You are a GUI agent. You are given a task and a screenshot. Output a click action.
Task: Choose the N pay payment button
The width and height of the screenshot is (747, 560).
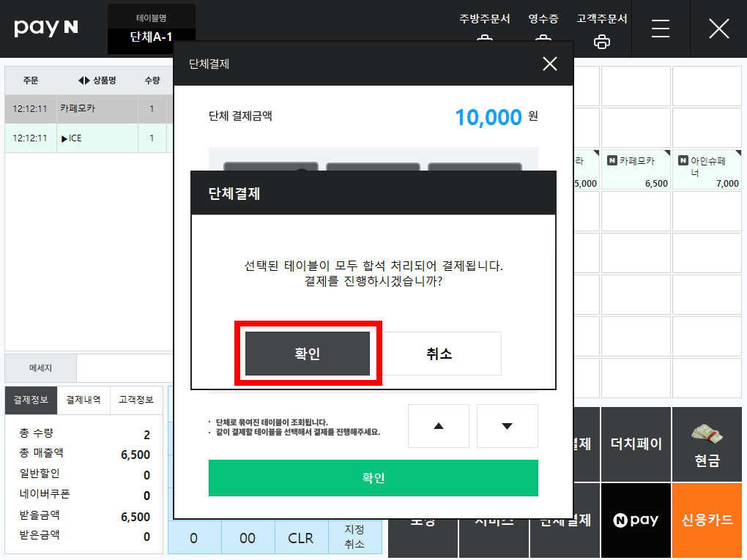coord(636,520)
